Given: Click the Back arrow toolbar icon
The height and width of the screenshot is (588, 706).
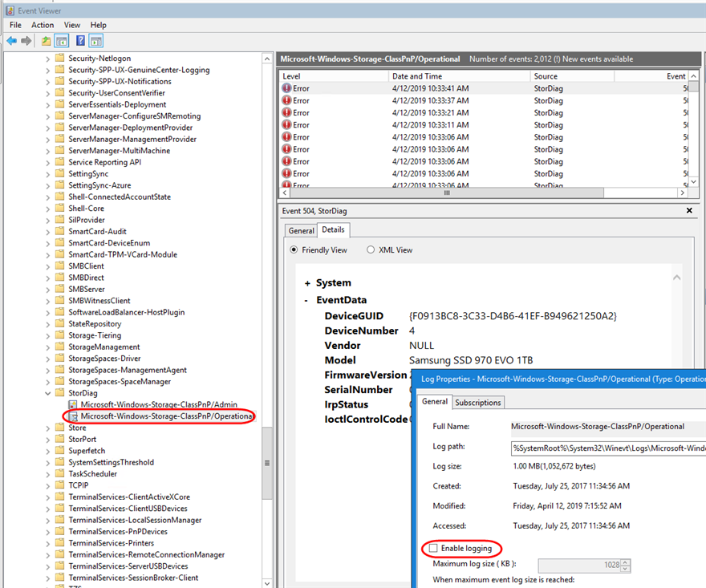Looking at the screenshot, I should tap(12, 41).
